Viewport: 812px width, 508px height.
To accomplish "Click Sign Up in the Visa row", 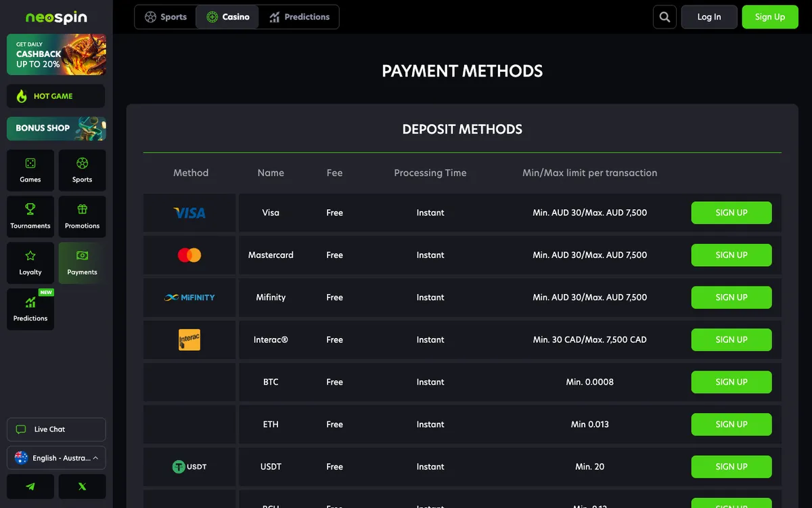I will (x=731, y=213).
